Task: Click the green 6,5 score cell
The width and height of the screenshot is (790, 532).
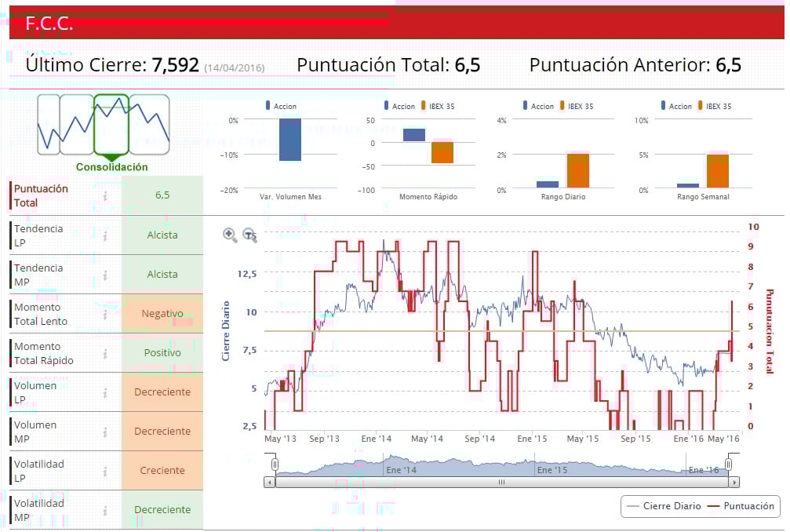Action: click(162, 195)
